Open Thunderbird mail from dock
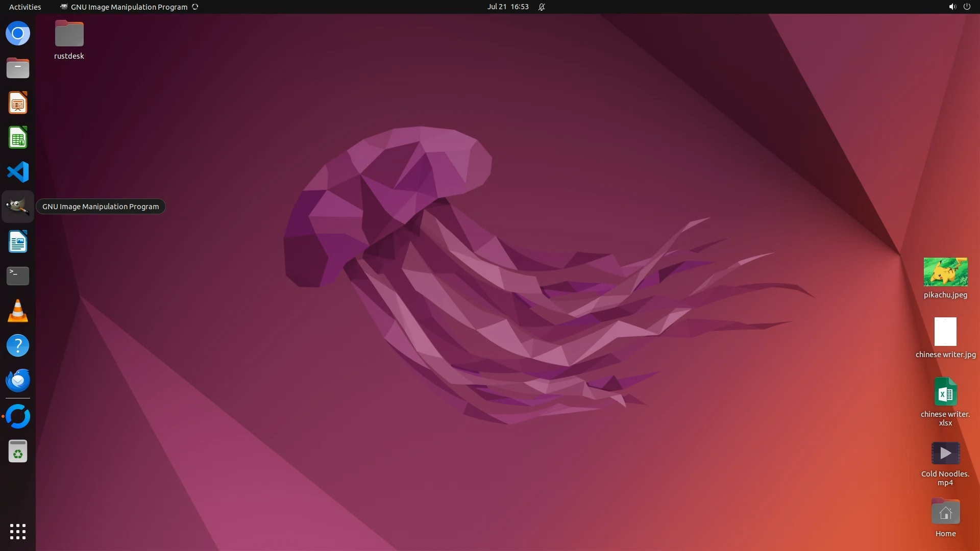The width and height of the screenshot is (980, 551). (18, 380)
